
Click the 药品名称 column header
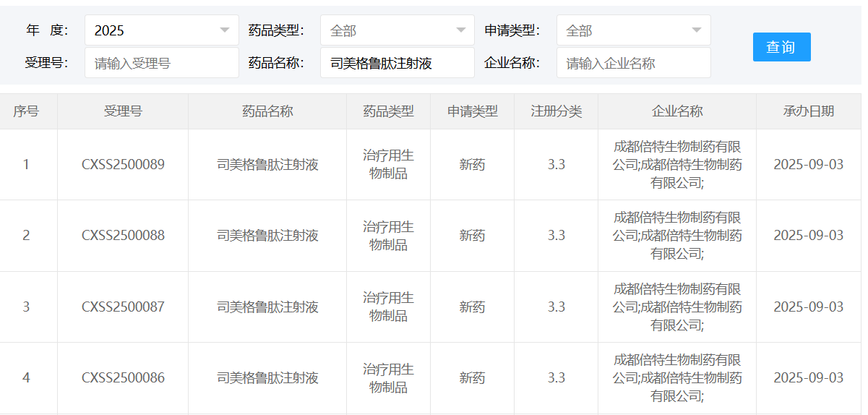[267, 111]
